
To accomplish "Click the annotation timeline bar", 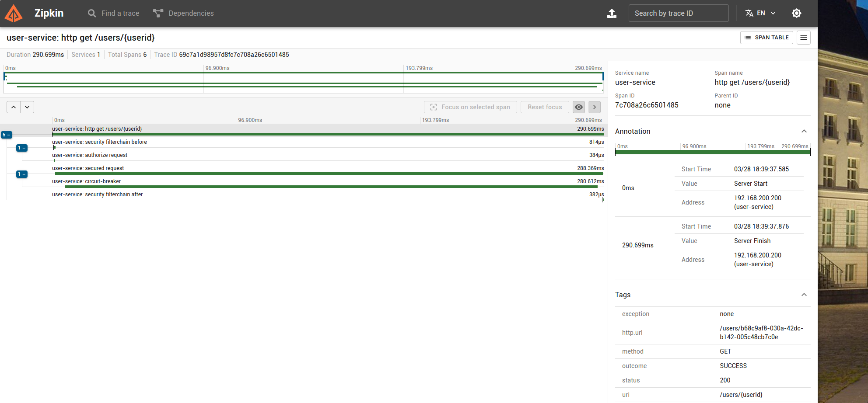I will (713, 152).
